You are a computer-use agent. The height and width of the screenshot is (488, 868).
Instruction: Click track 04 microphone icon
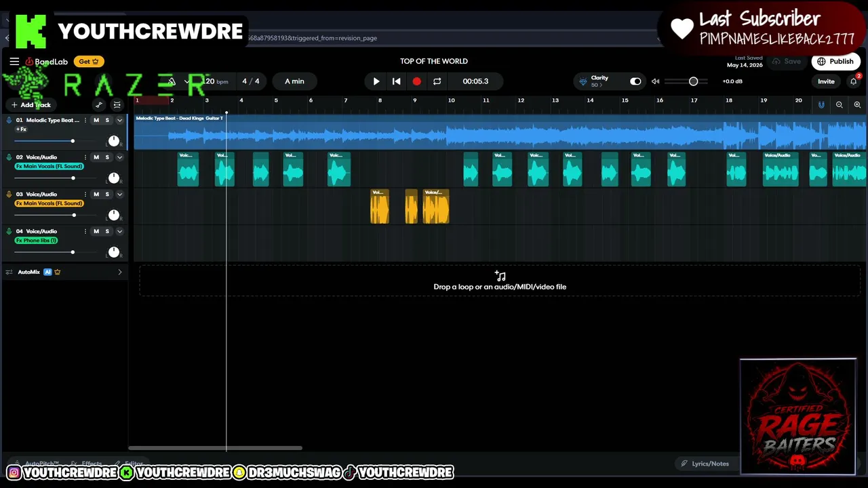[9, 232]
